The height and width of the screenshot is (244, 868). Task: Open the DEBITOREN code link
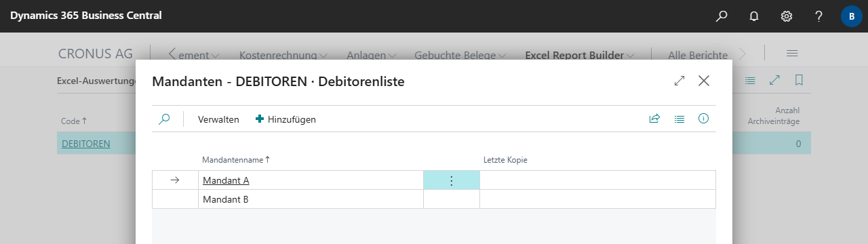point(86,143)
